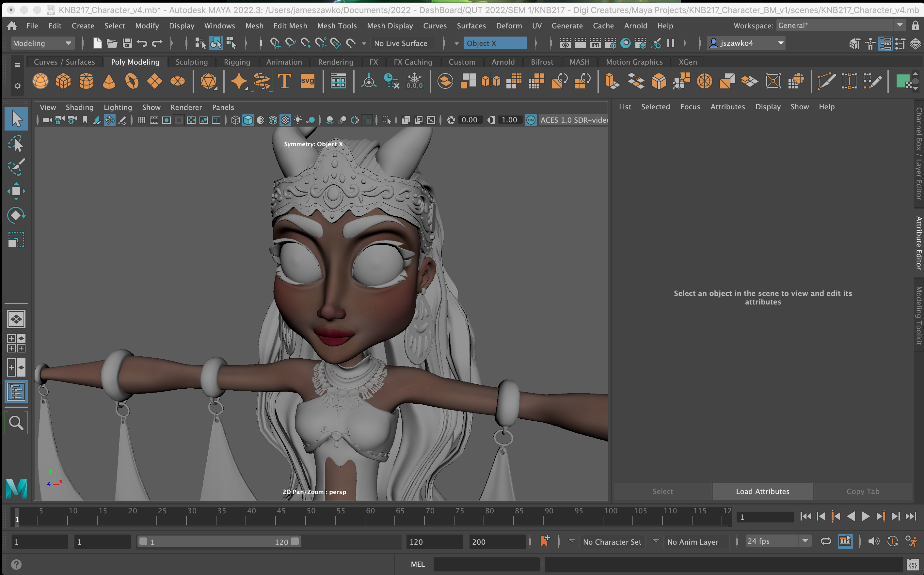Screen dimensions: 924x575
Task: Activate the Rotate tool in toolbox
Action: tap(16, 215)
